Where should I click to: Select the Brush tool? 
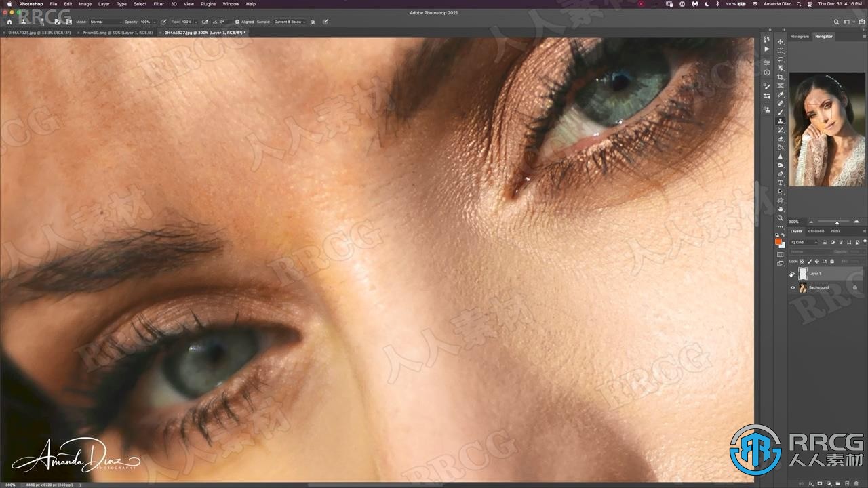(x=781, y=112)
